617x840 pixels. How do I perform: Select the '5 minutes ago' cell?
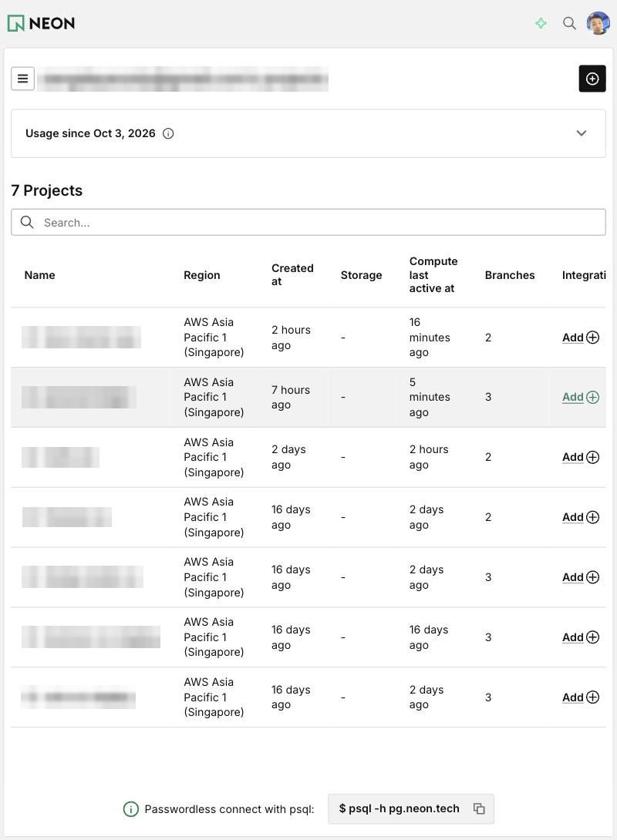tap(430, 397)
